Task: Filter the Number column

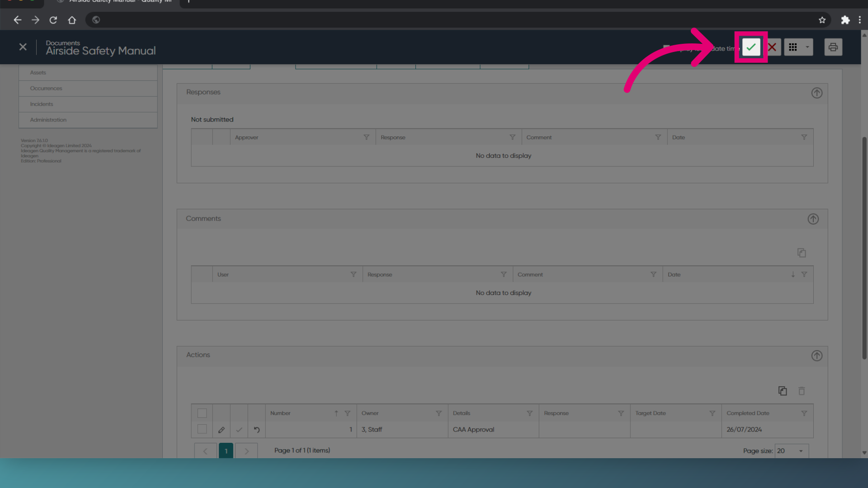Action: 347,413
